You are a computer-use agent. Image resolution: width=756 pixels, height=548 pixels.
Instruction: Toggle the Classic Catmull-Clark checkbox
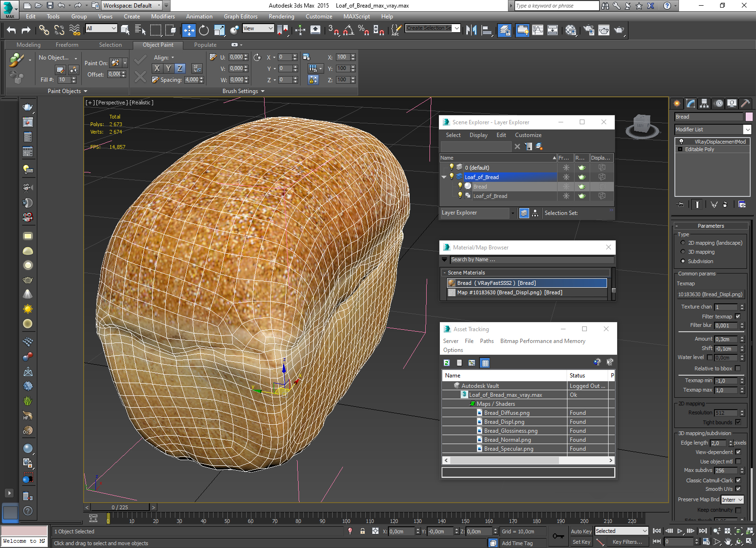pos(738,480)
